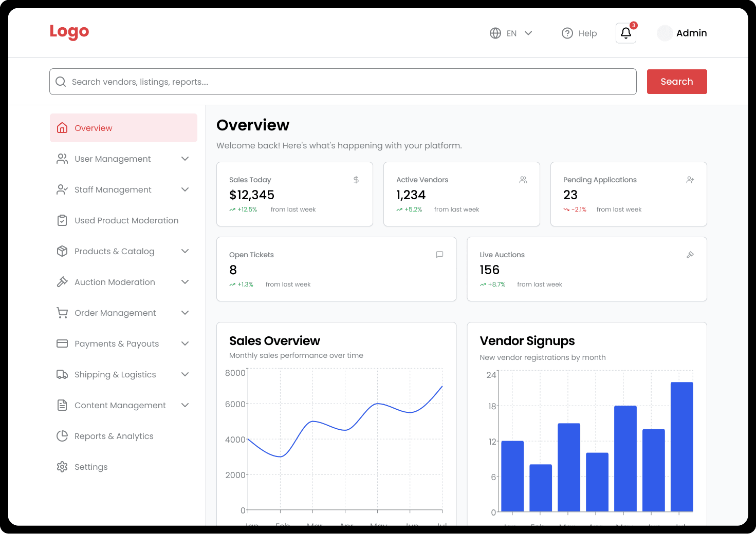Click the notification bell icon
The image size is (756, 534).
pyautogui.click(x=625, y=33)
